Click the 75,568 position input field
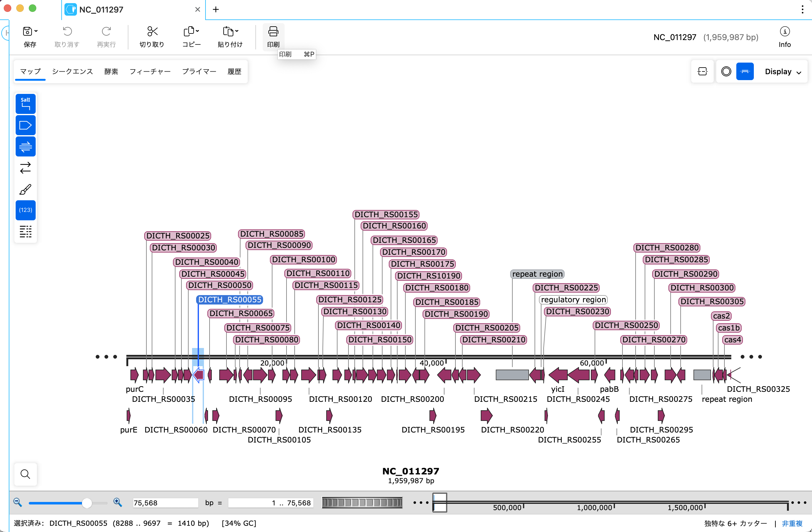 tap(165, 503)
